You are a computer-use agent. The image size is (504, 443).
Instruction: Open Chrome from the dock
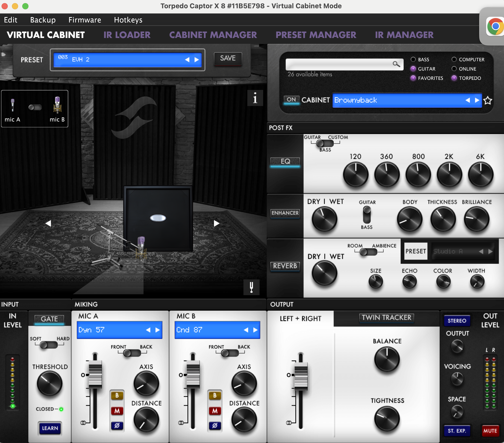(x=495, y=26)
